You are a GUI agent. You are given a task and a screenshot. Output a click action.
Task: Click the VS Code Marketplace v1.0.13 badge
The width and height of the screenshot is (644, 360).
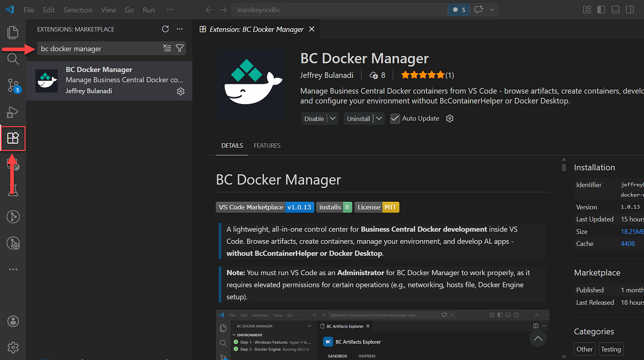pos(265,207)
